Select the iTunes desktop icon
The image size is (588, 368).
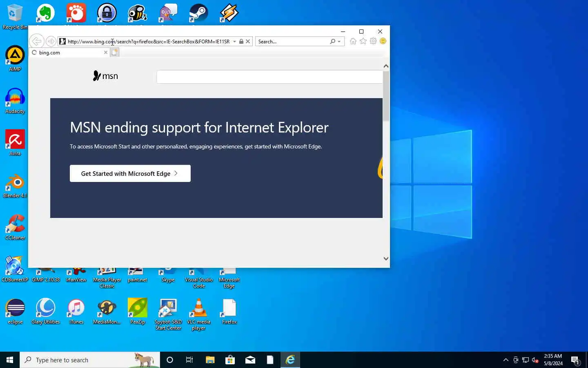click(76, 311)
